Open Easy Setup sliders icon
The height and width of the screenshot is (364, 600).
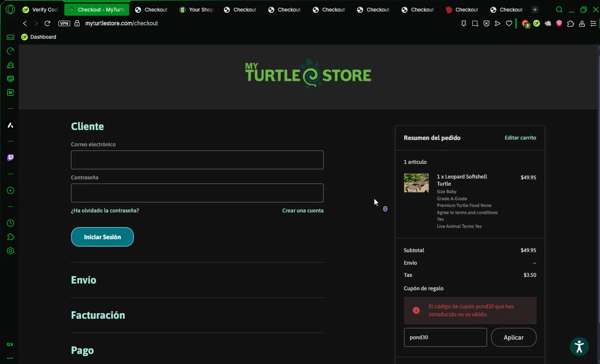(593, 24)
